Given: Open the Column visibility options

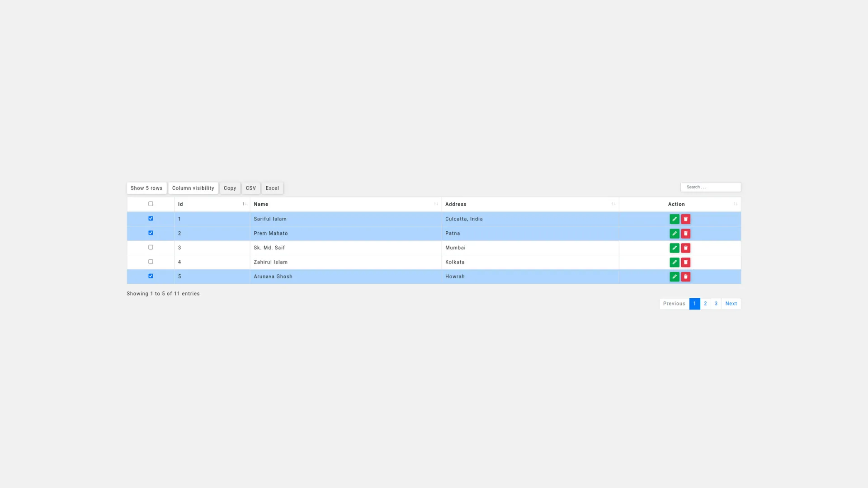Looking at the screenshot, I should 193,188.
